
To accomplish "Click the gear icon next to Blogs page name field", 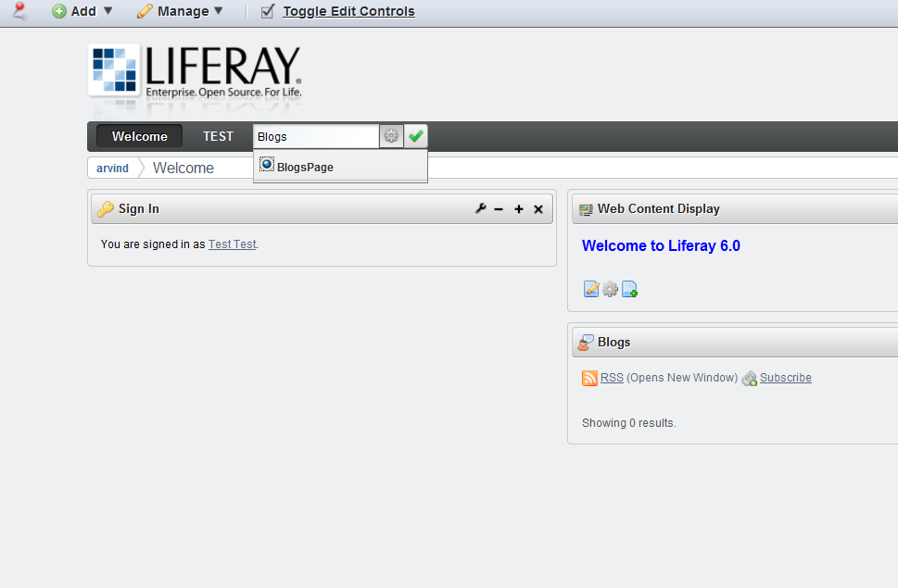I will [390, 136].
